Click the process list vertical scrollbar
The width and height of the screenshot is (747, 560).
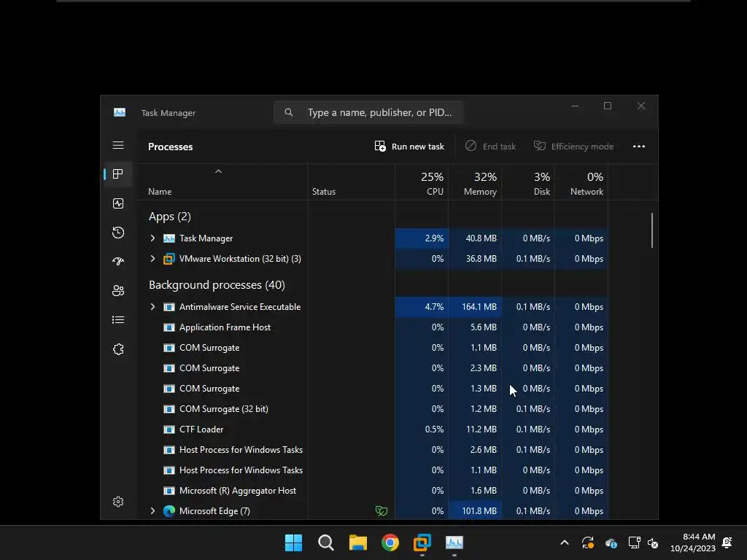[651, 230]
